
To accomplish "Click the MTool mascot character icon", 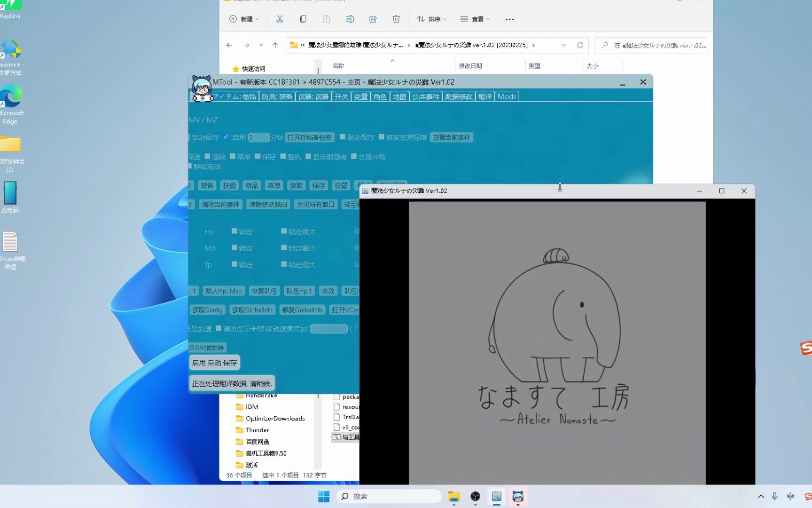I will click(202, 88).
